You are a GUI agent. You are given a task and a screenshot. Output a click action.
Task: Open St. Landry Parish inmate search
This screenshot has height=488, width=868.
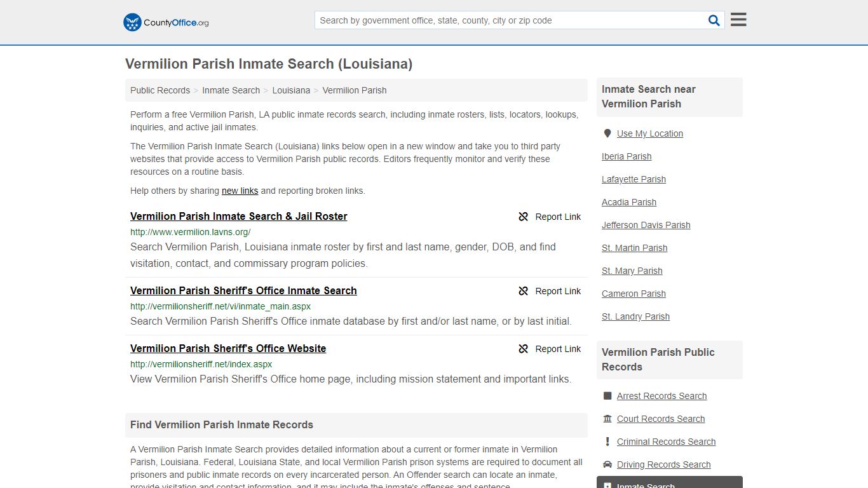coord(636,316)
